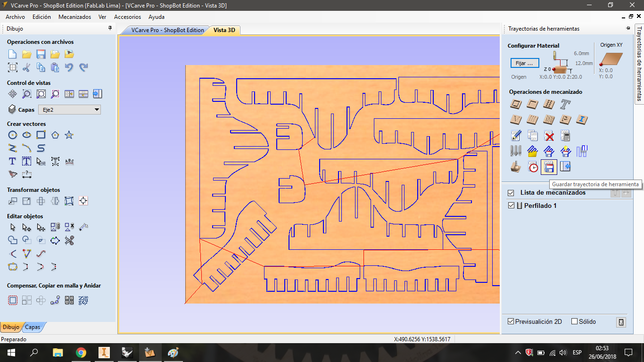Image resolution: width=644 pixels, height=362 pixels.
Task: Select the Draw Arc tool
Action: [x=27, y=148]
